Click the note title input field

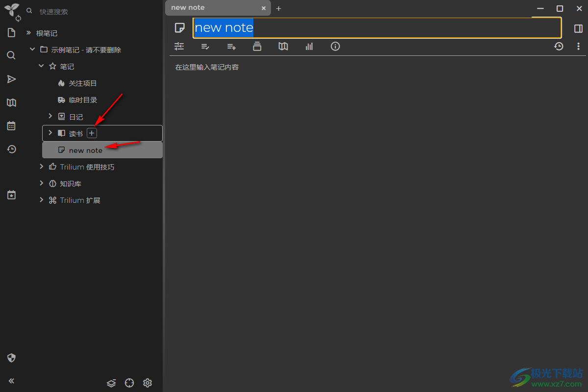point(377,28)
